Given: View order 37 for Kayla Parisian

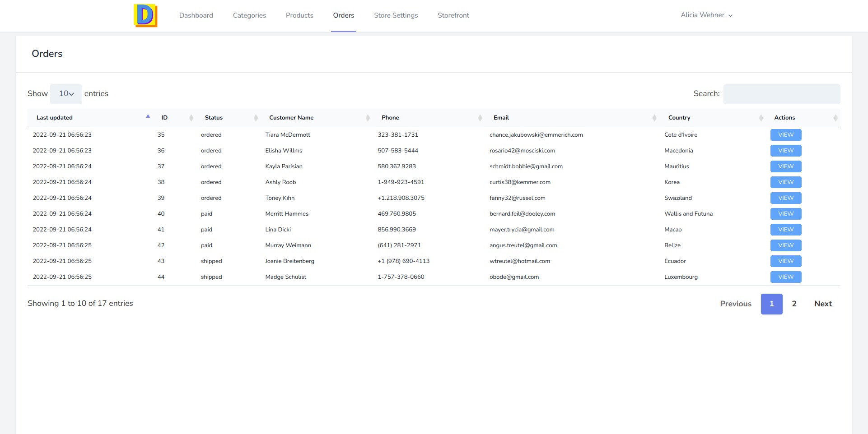Looking at the screenshot, I should [x=786, y=166].
